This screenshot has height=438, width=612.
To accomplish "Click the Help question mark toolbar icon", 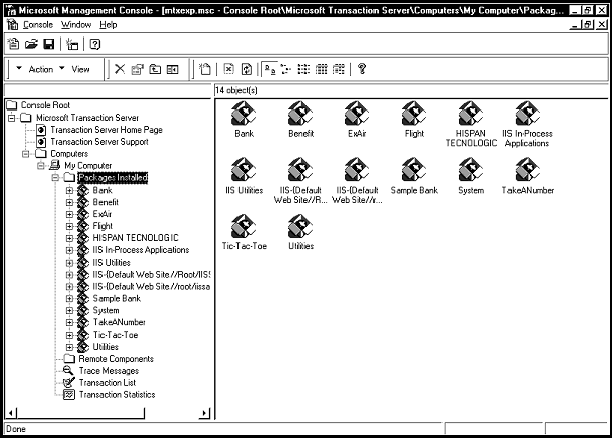I will [362, 69].
